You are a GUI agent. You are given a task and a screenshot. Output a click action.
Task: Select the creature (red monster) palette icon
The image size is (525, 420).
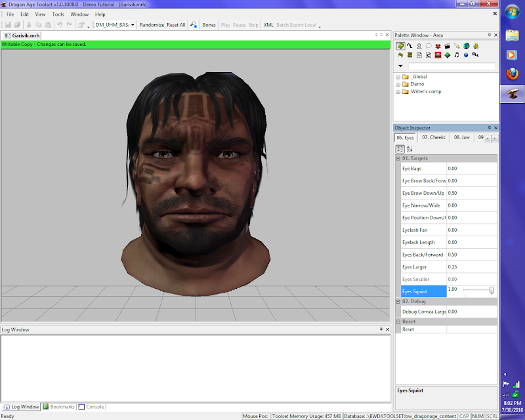tap(438, 46)
